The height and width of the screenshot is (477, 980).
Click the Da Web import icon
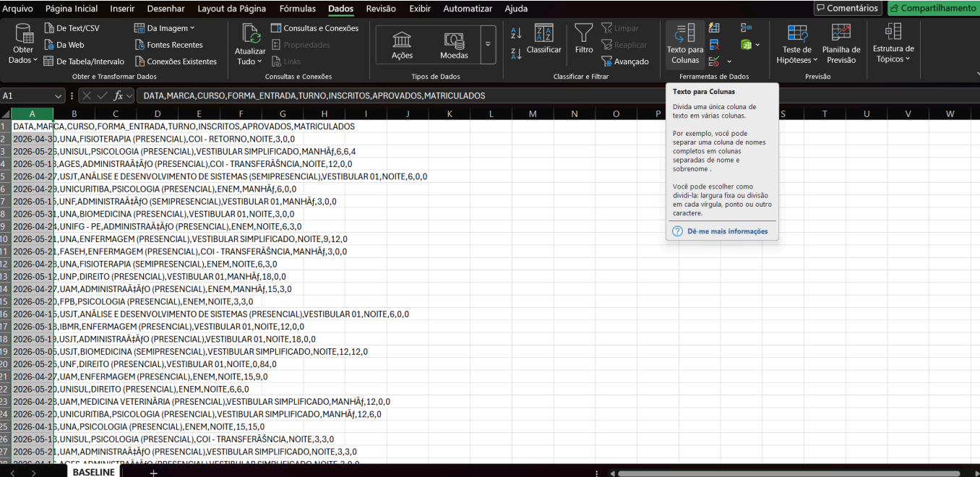coord(49,45)
